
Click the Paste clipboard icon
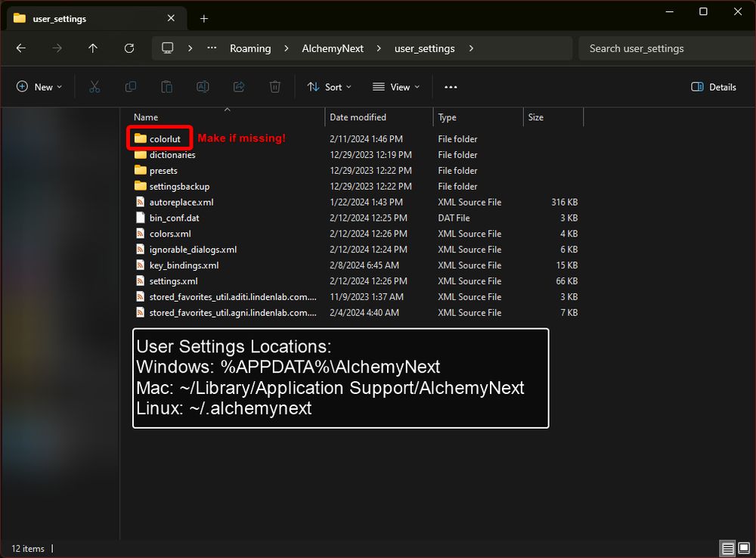pos(166,87)
